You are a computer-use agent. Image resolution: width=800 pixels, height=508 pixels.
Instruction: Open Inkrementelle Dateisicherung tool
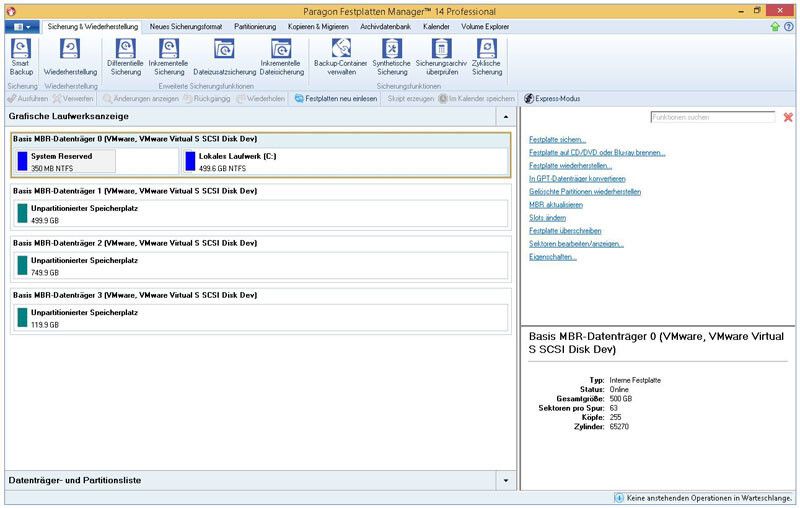pos(281,57)
